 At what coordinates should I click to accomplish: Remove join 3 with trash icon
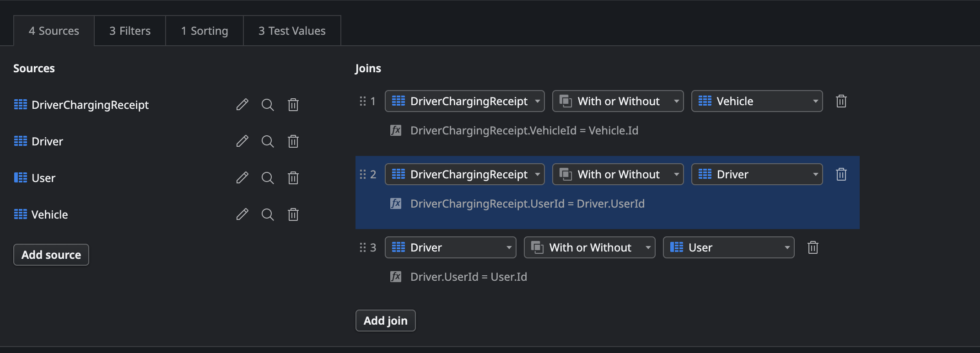[x=813, y=247]
